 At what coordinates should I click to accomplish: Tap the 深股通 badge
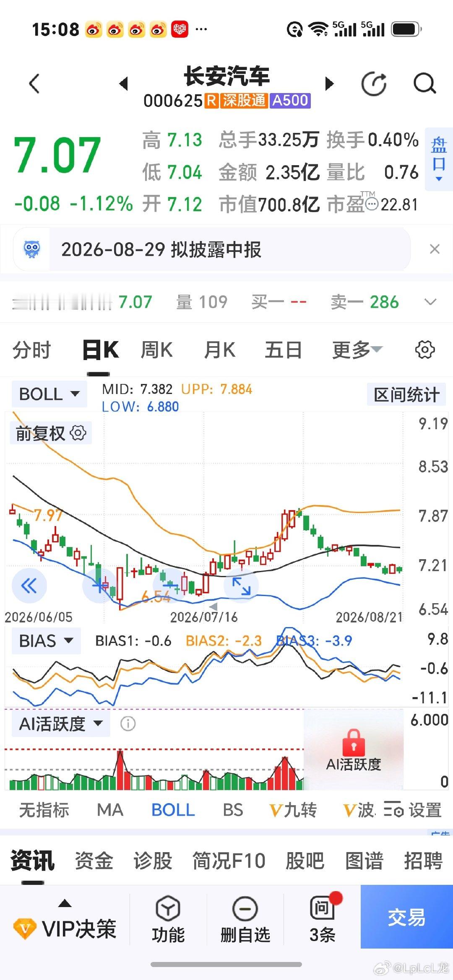tap(244, 101)
